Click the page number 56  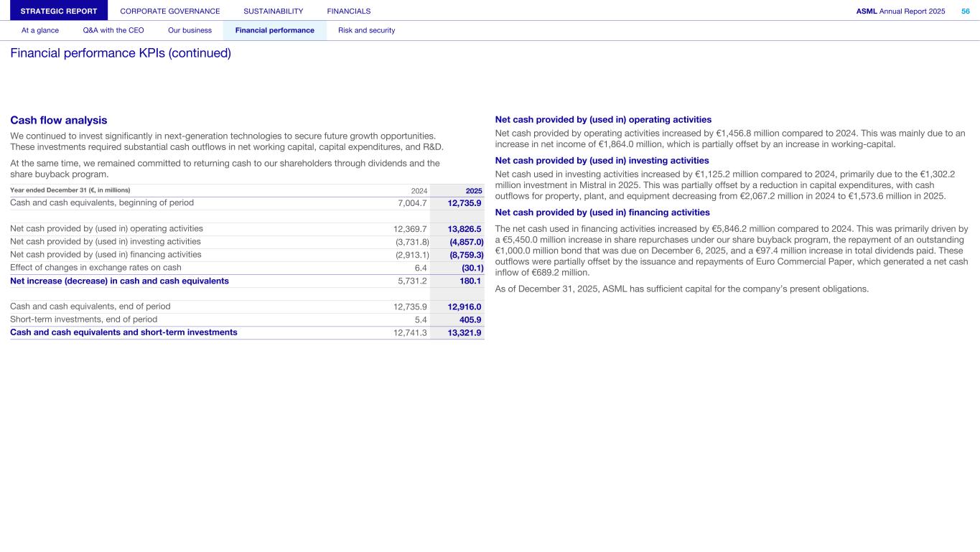click(965, 11)
